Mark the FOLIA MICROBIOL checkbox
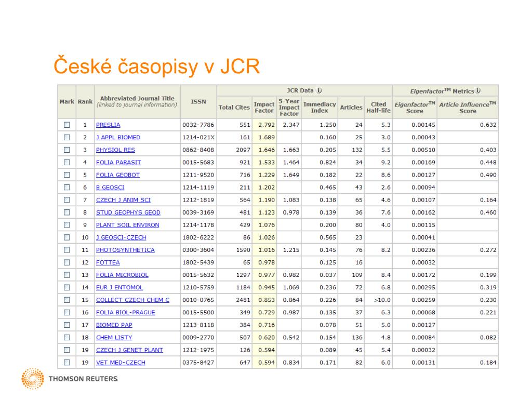532x399 pixels. point(67,275)
